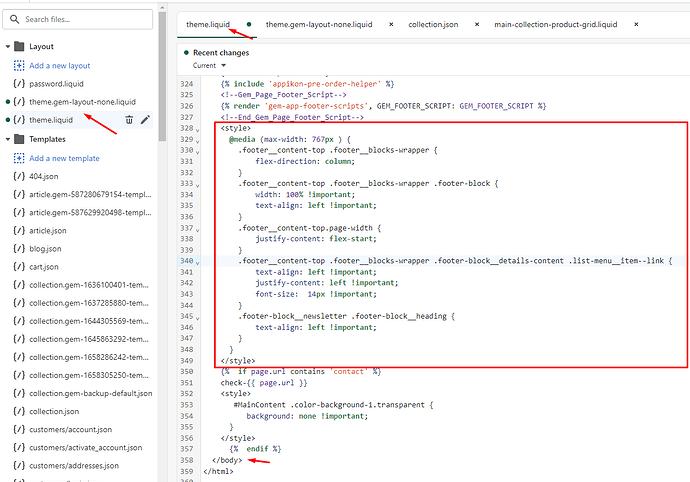Open collection.gem-backup-default.json file
The width and height of the screenshot is (690, 482).
91,393
